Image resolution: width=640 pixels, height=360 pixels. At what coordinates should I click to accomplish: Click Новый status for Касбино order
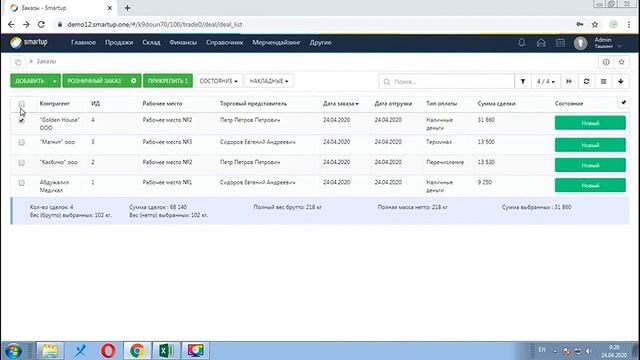(x=590, y=165)
